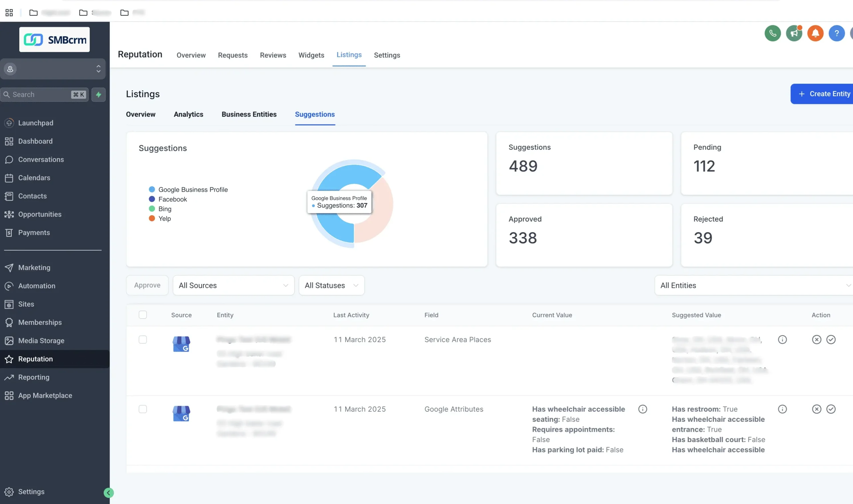Click the Last Activity column header
The width and height of the screenshot is (853, 504).
coord(351,315)
